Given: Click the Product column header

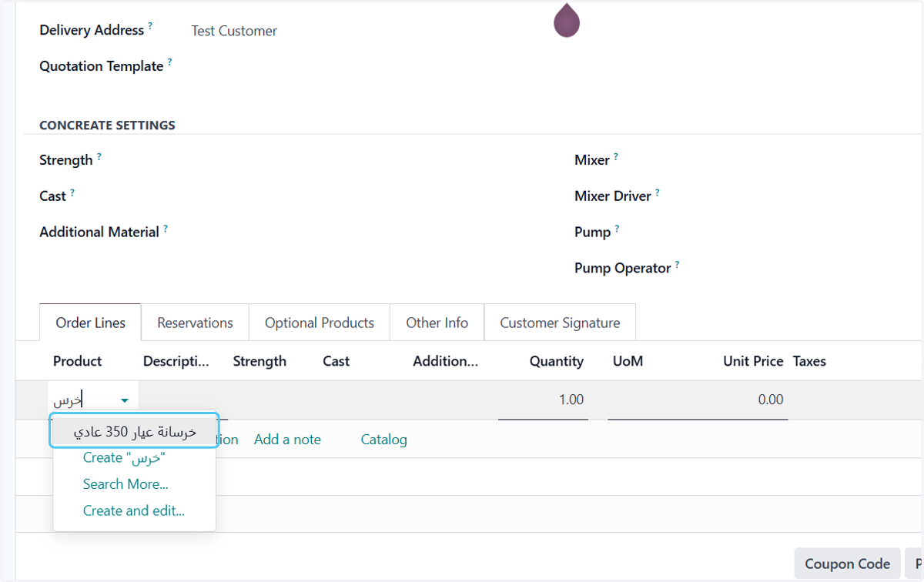Looking at the screenshot, I should click(77, 361).
